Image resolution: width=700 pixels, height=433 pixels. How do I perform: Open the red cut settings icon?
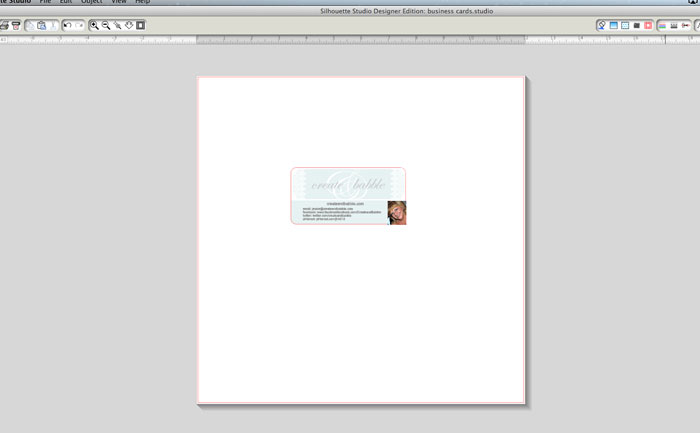tap(648, 25)
